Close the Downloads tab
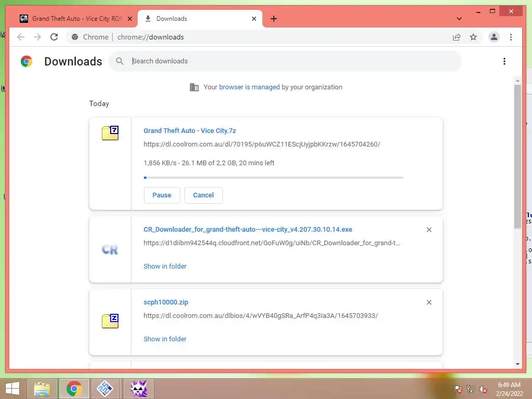The height and width of the screenshot is (399, 532). (x=254, y=19)
